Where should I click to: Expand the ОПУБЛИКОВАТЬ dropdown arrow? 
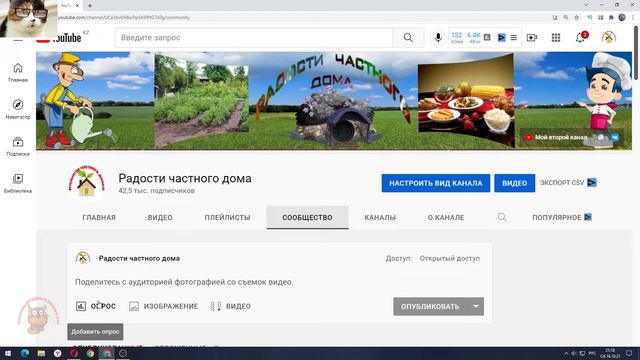(476, 307)
